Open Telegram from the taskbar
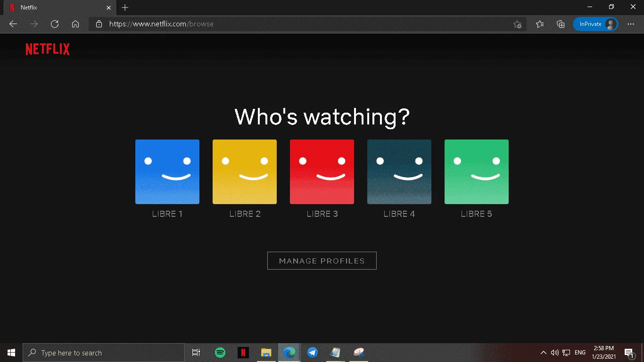Screen dimensions: 644x362 click(312, 353)
